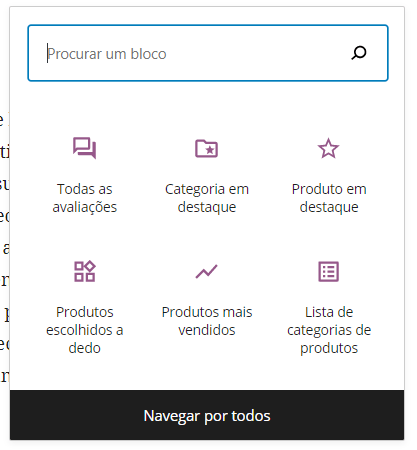The width and height of the screenshot is (417, 450).
Task: Select the Produto em destaque star icon
Action: 328,148
